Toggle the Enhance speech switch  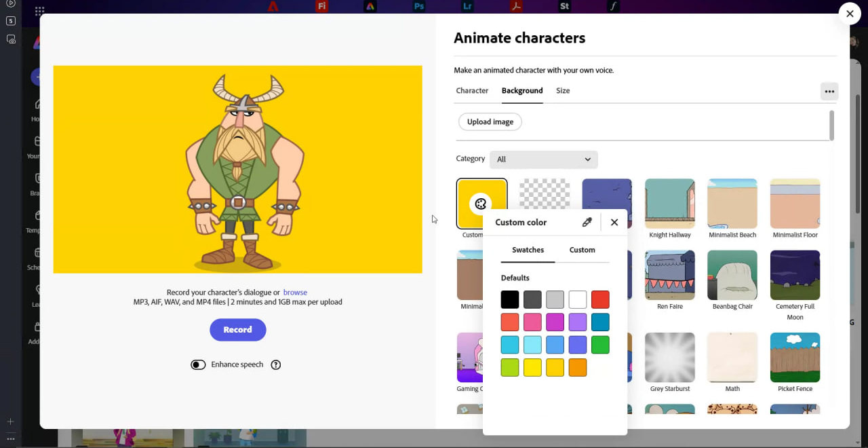coord(198,365)
